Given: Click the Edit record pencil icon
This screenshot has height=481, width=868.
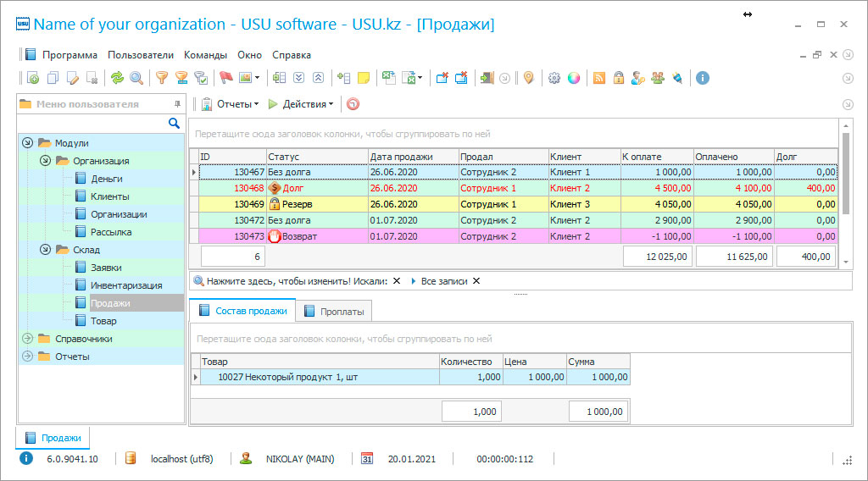Looking at the screenshot, I should [73, 78].
